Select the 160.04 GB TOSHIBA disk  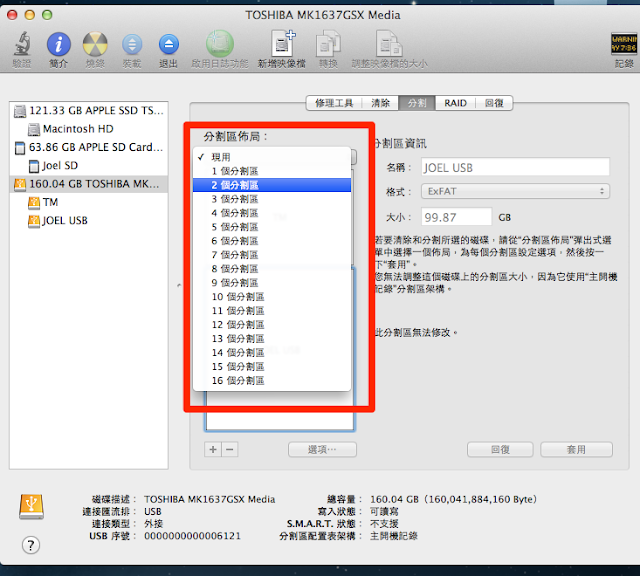tap(89, 184)
